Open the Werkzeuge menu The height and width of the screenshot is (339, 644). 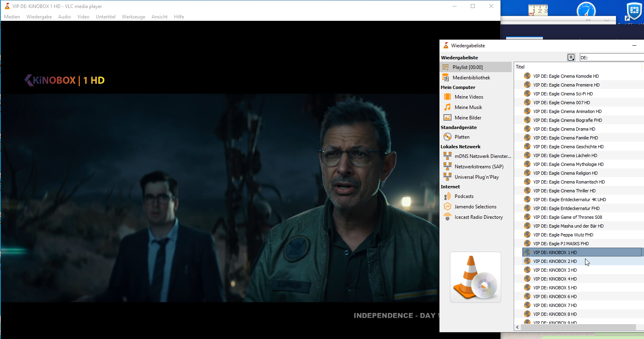[x=134, y=17]
